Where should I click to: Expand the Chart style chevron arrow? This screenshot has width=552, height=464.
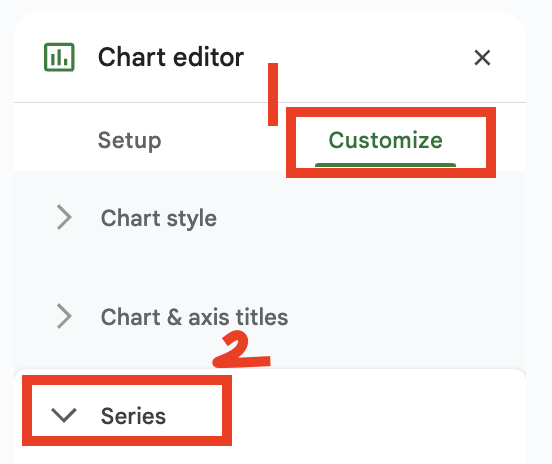(x=64, y=217)
